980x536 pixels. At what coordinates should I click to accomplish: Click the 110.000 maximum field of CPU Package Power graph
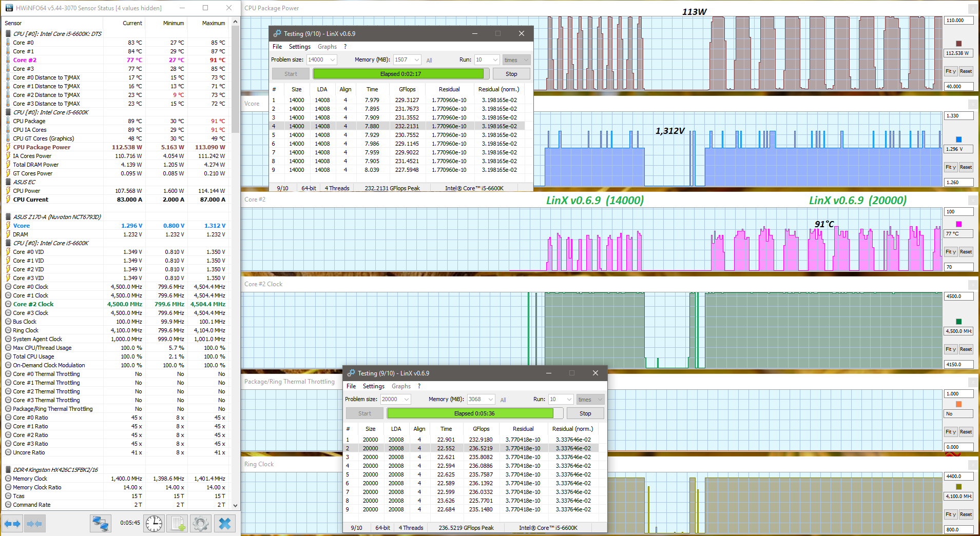959,21
